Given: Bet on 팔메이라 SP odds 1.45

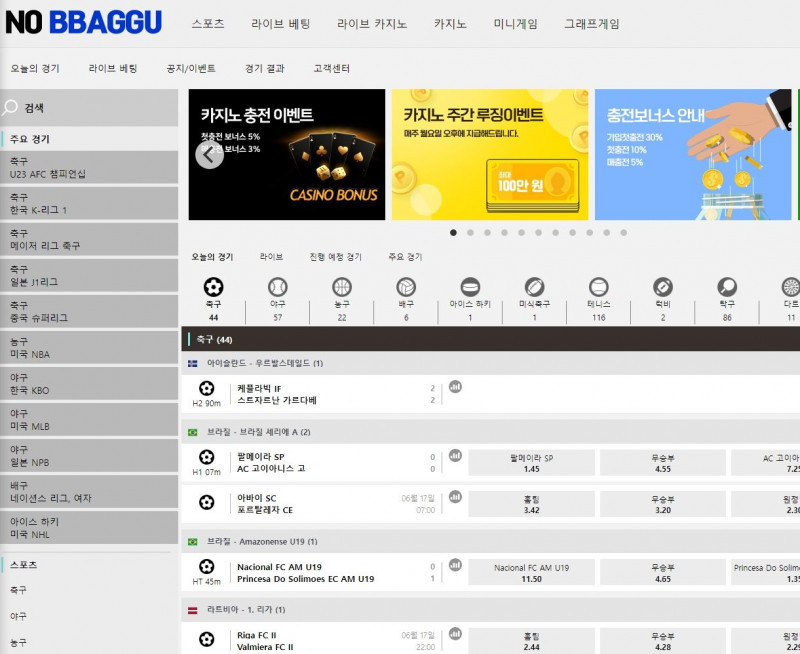Looking at the screenshot, I should (531, 463).
